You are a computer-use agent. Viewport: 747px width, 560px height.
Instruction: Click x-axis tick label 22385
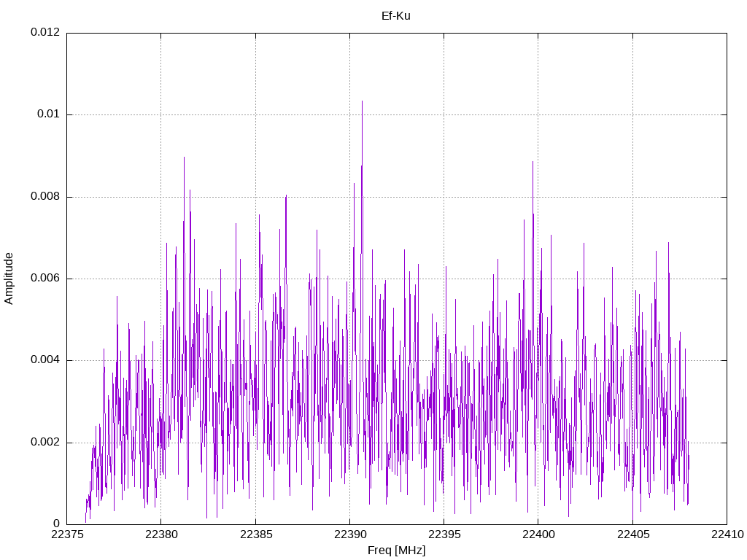pos(255,534)
